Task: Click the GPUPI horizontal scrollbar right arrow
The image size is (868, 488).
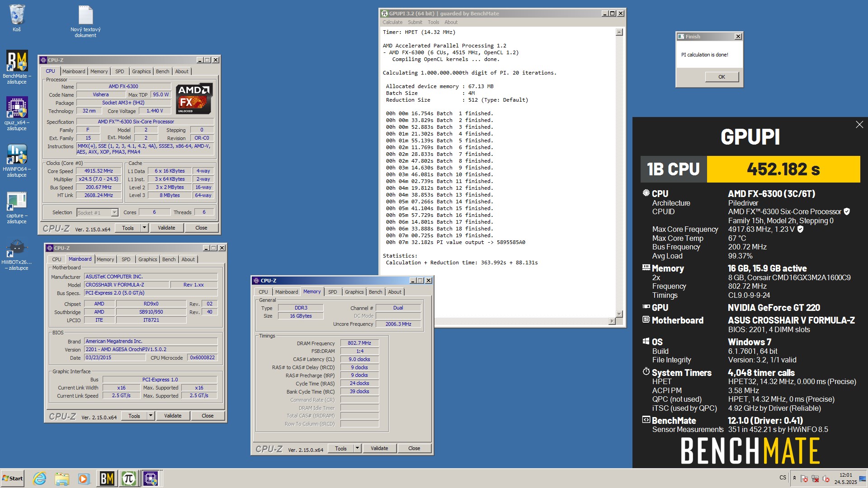Action: pos(612,321)
